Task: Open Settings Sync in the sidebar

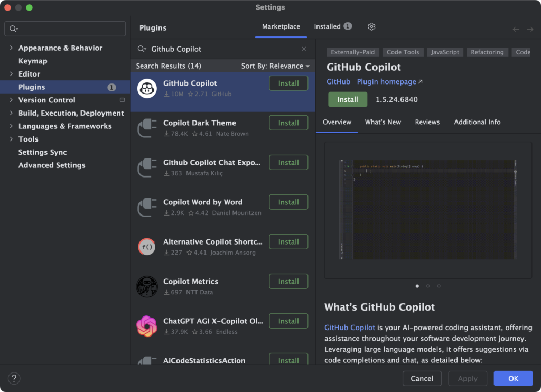Action: click(x=42, y=152)
